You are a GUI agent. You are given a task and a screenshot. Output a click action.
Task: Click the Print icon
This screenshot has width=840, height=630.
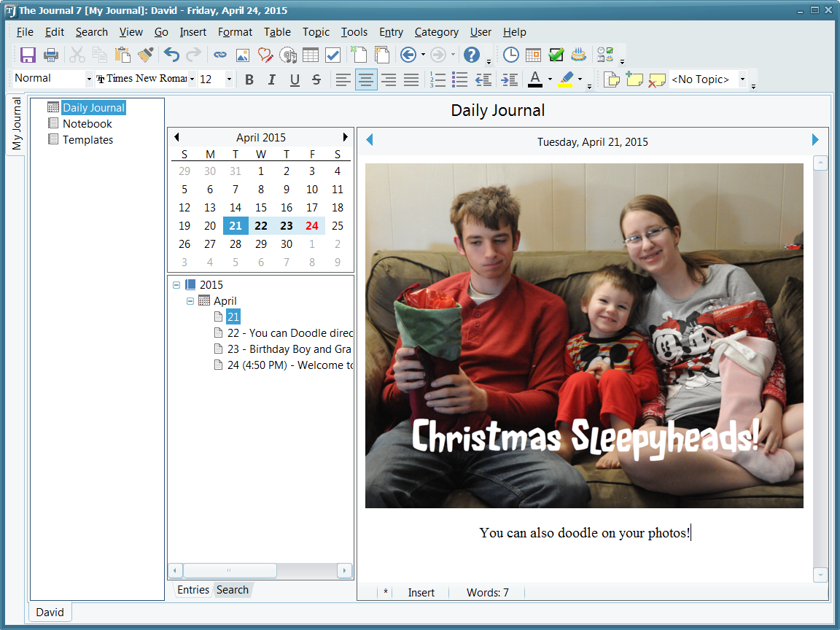(51, 55)
